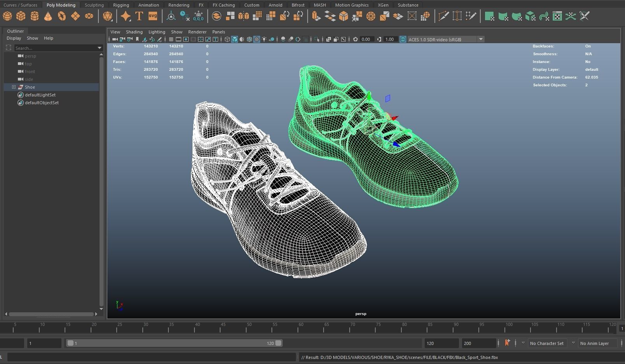The image size is (625, 364).
Task: Click the planar UV mapping green icon
Action: pyautogui.click(x=490, y=16)
